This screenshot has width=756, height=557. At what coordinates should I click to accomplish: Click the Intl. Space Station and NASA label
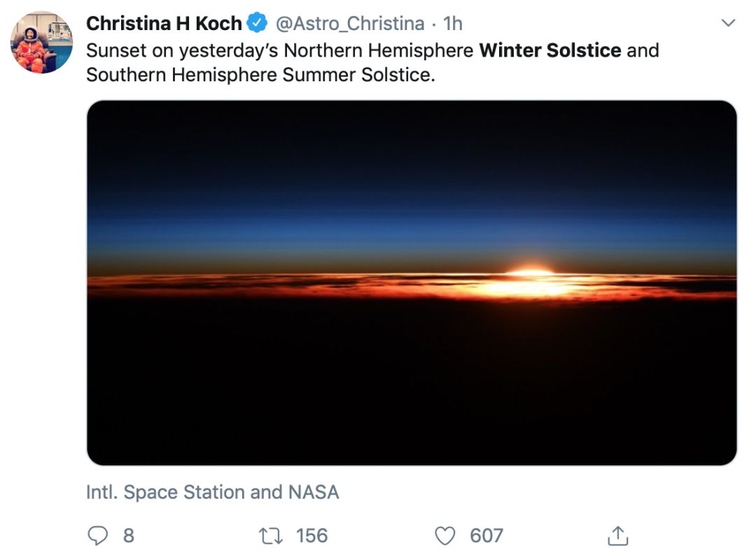click(212, 492)
